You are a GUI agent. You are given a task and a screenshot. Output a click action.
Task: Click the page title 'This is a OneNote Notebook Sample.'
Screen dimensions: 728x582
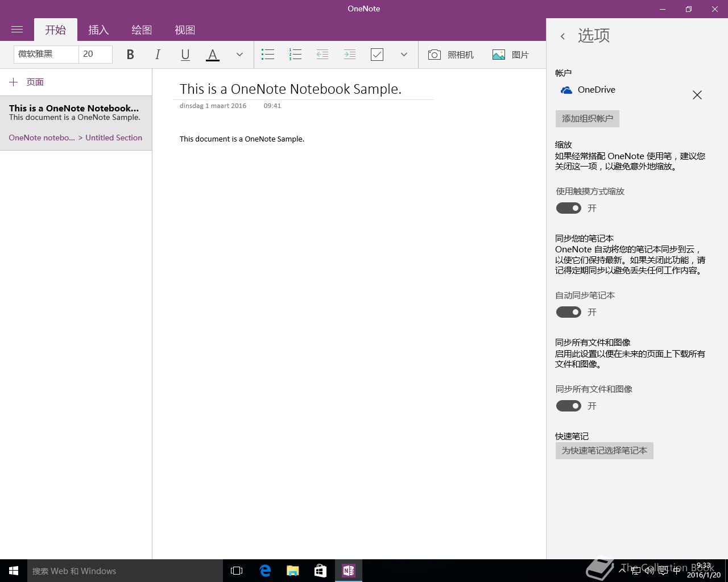(x=291, y=89)
